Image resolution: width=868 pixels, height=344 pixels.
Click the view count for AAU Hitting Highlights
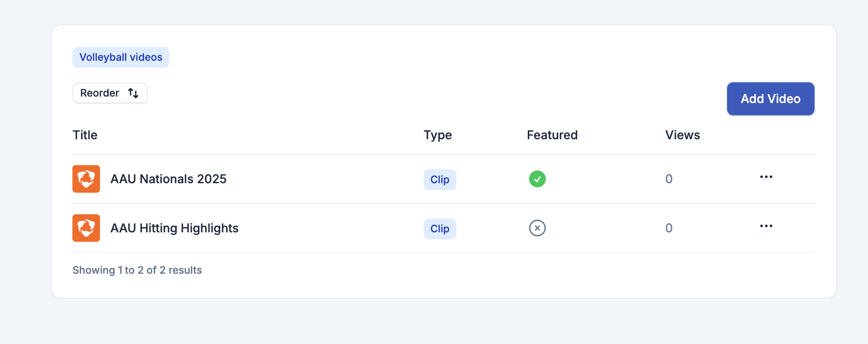(669, 228)
